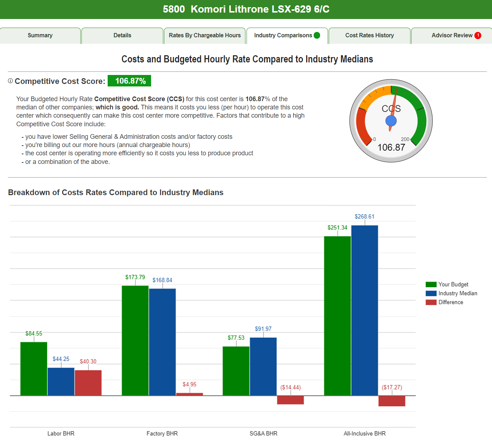The height and width of the screenshot is (448, 492).
Task: Click the SG&A BHR axis label
Action: [263, 434]
